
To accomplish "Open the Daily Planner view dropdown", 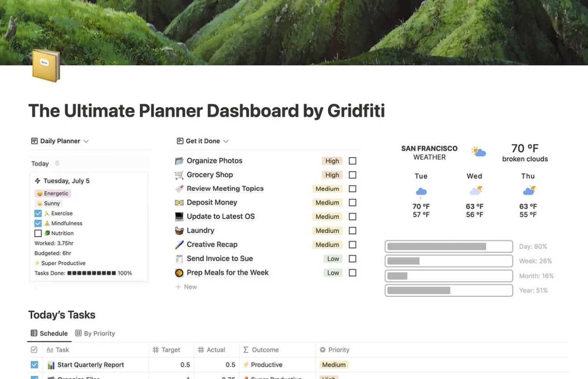I will tap(86, 141).
